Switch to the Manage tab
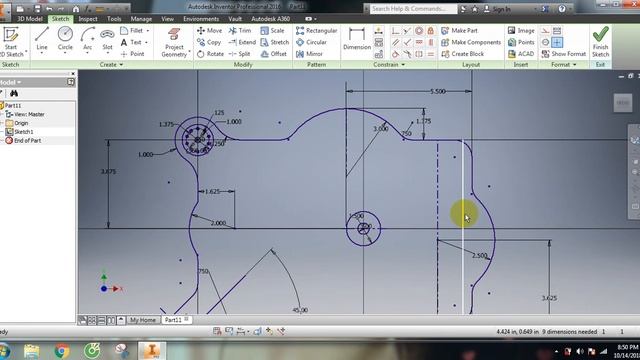 (x=141, y=19)
